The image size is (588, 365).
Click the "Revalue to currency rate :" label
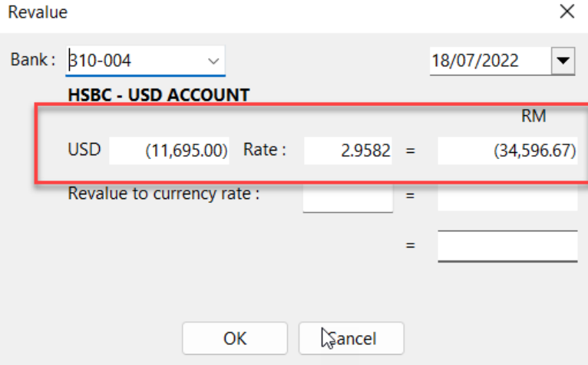[164, 194]
